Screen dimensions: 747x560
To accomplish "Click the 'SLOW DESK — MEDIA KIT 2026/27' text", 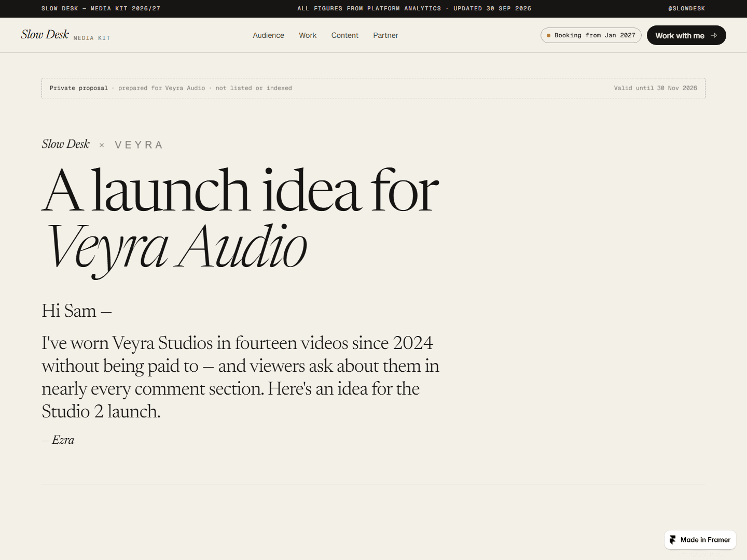I will coord(101,9).
